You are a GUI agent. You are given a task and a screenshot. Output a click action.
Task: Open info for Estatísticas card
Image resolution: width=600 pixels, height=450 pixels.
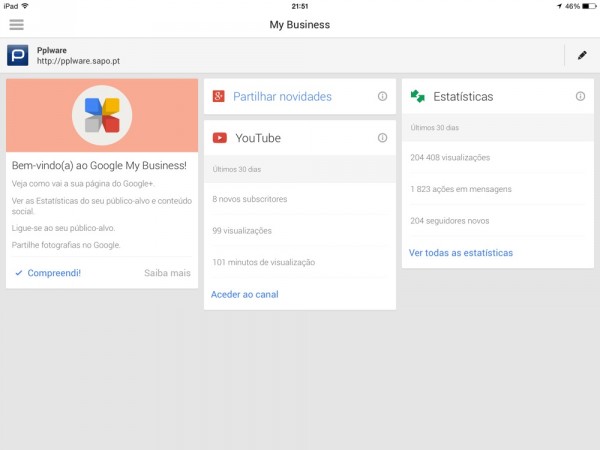coord(580,96)
